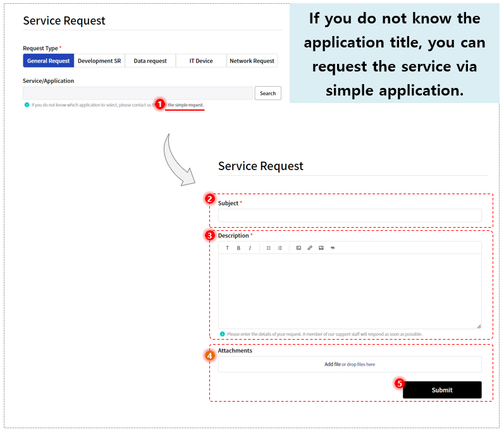Choose Data request type
This screenshot has height=432, width=504.
click(150, 61)
